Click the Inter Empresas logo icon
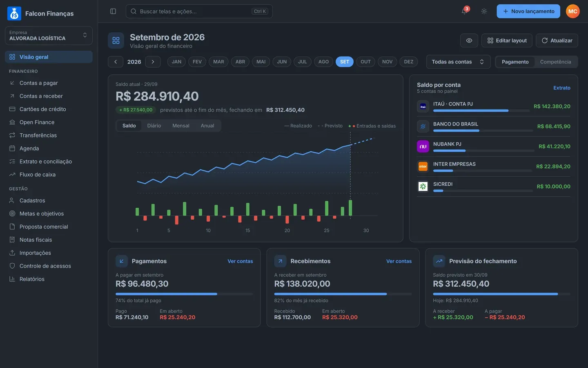 [423, 166]
